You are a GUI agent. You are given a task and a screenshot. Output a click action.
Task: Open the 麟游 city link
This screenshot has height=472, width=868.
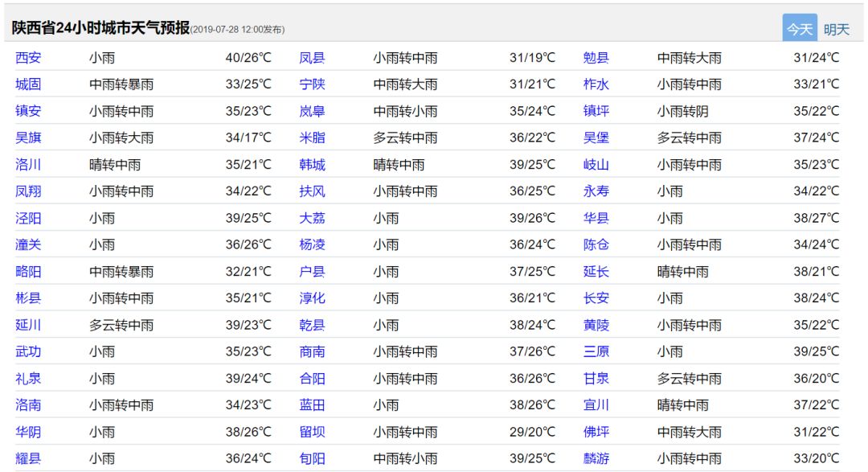596,458
